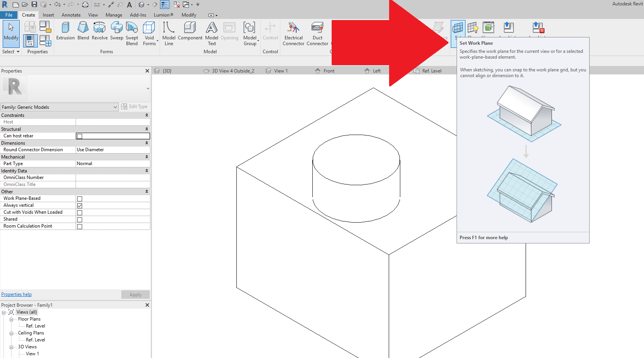The height and width of the screenshot is (358, 644).
Task: Start a Swept Blend form
Action: 132,34
